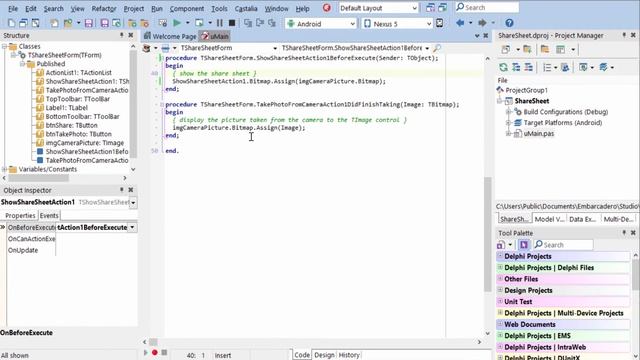Expand the Unit Test palette category
This screenshot has width=640, height=360.
tap(500, 302)
